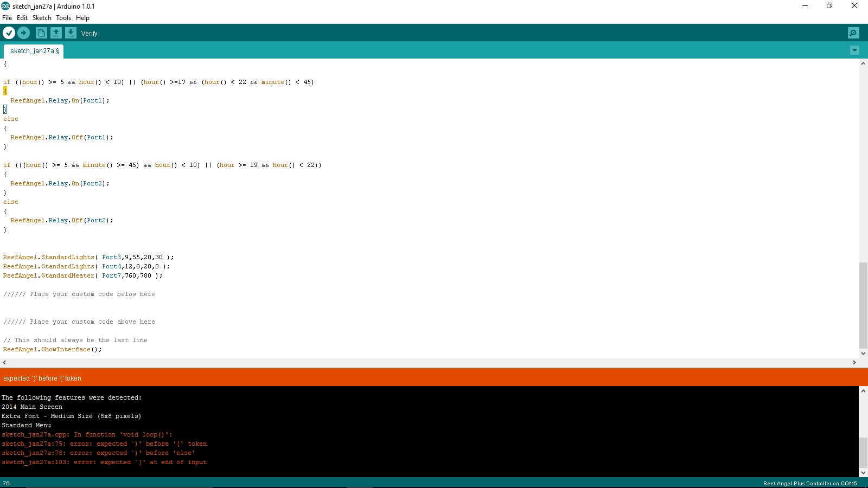Image resolution: width=868 pixels, height=488 pixels.
Task: Minimize the Arduino window
Action: click(x=805, y=6)
